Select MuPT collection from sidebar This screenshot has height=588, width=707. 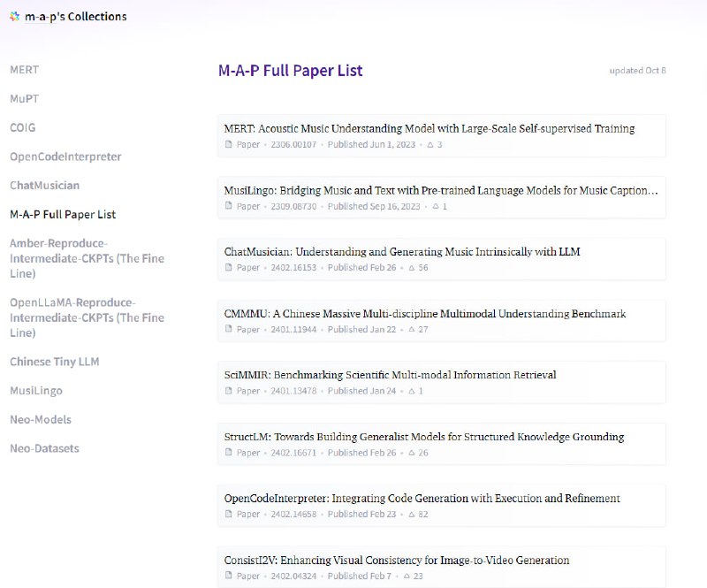click(25, 98)
